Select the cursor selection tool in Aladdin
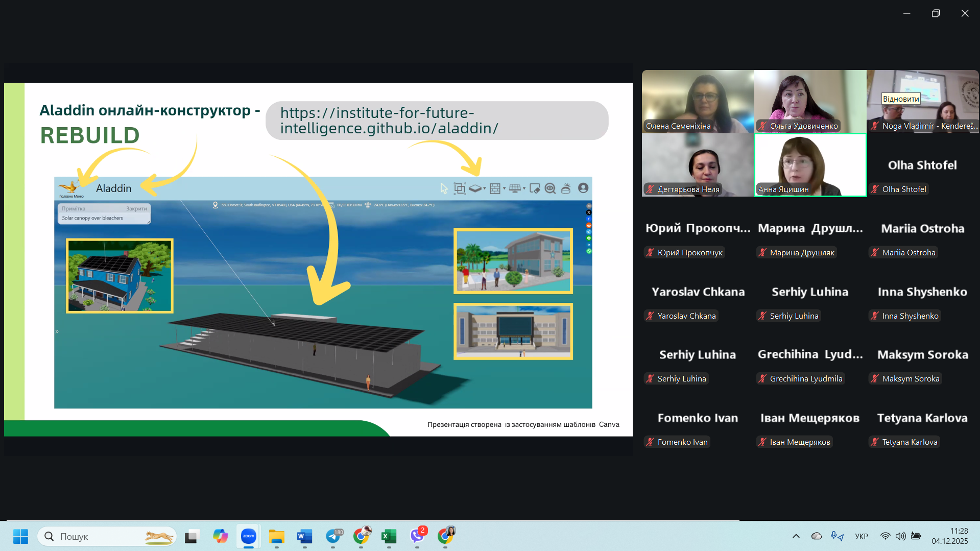The image size is (980, 551). pos(443,188)
